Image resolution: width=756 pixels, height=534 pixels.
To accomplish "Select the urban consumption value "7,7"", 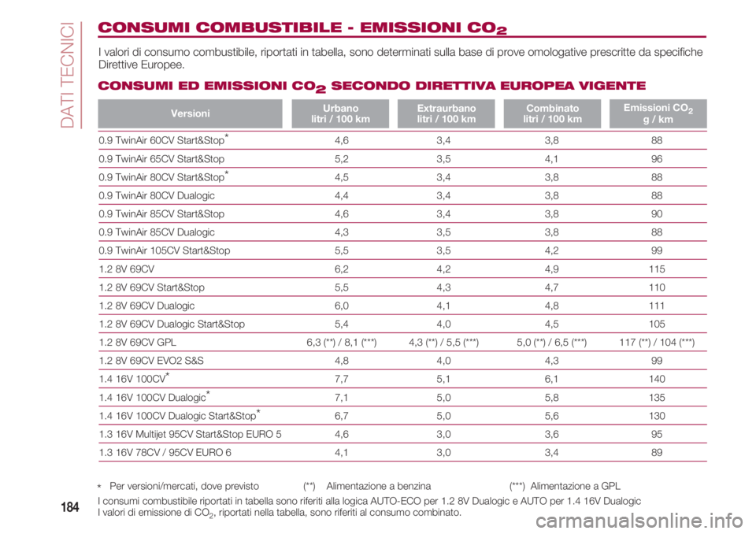I will click(x=341, y=379).
